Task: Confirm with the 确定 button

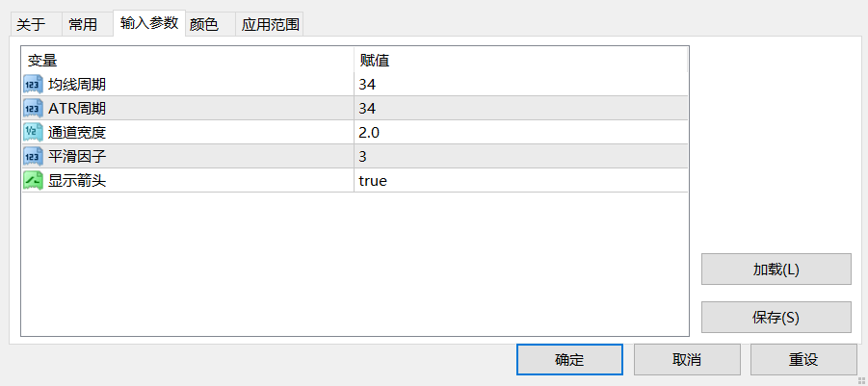Action: click(569, 360)
